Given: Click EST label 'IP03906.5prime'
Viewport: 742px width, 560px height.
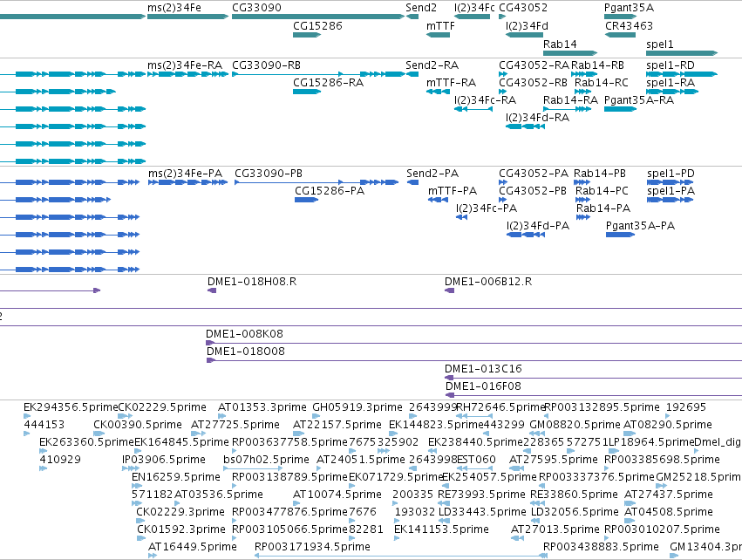Looking at the screenshot, I should click(164, 460).
